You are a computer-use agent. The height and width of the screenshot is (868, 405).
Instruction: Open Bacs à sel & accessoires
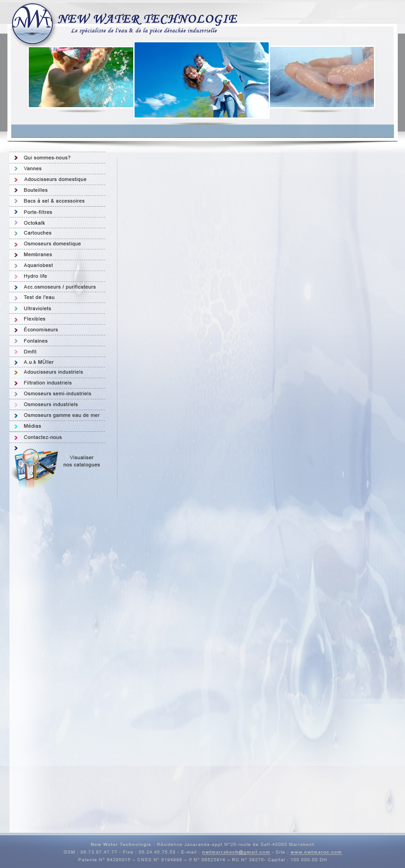click(54, 201)
